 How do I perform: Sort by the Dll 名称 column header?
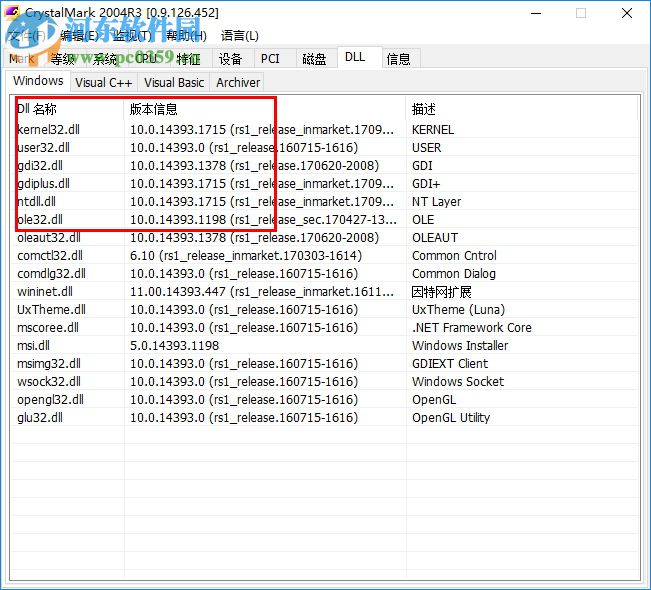pos(68,109)
